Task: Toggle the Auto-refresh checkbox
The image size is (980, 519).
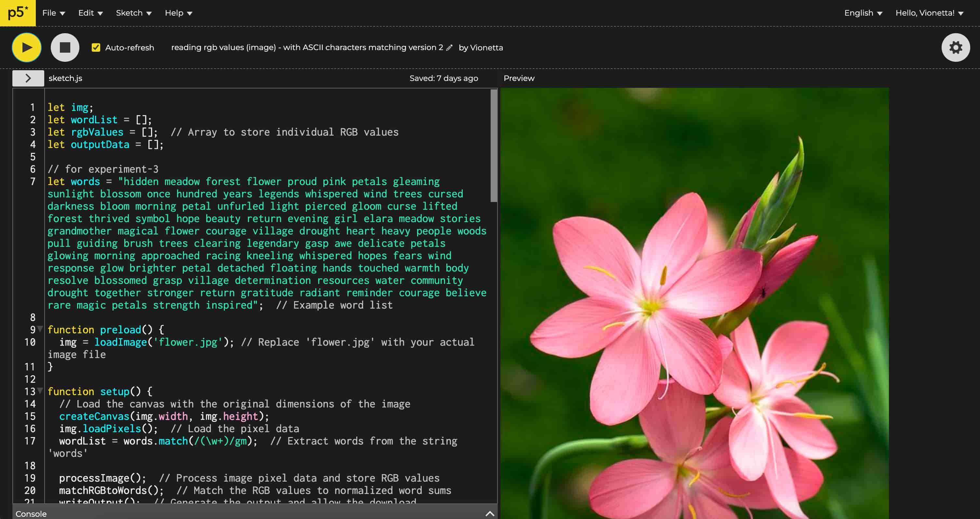Action: [96, 47]
